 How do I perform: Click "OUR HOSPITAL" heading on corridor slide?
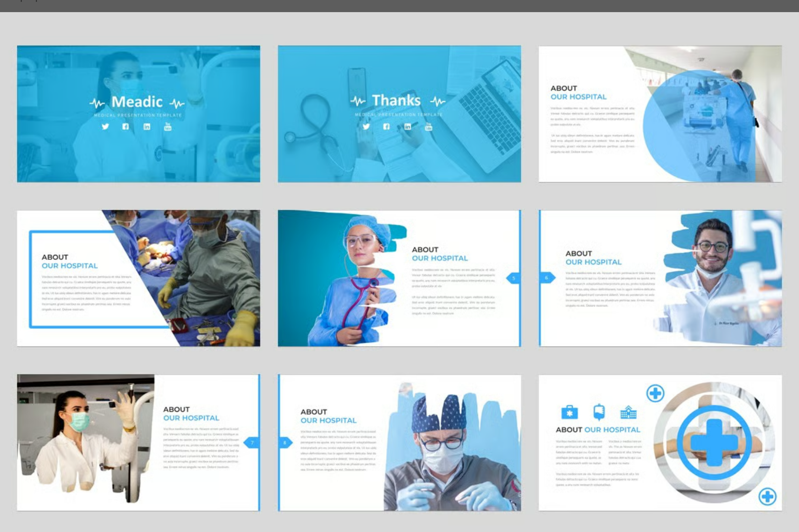tap(578, 97)
